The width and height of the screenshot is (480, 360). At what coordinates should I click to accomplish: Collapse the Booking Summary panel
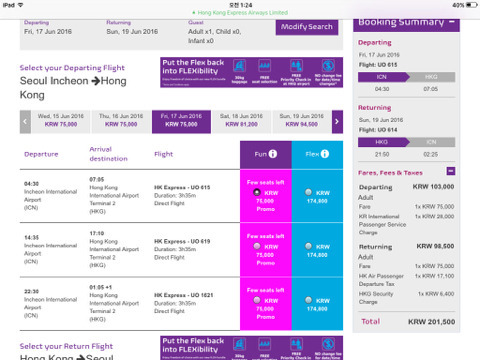tap(452, 22)
